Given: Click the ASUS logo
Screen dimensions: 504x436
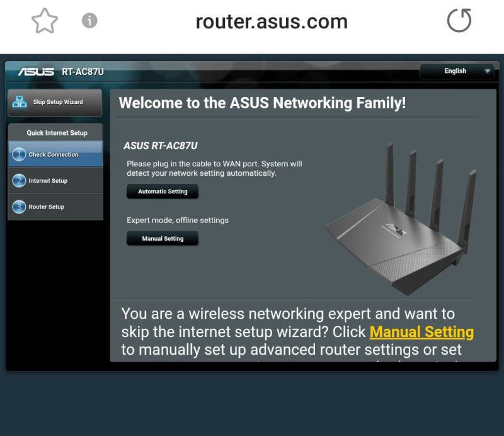Looking at the screenshot, I should [x=36, y=71].
